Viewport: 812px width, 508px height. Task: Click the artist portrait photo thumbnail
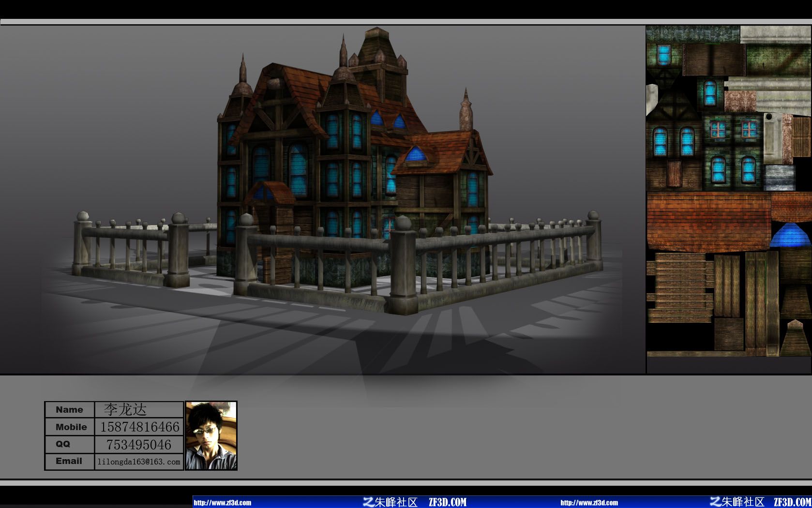(211, 435)
